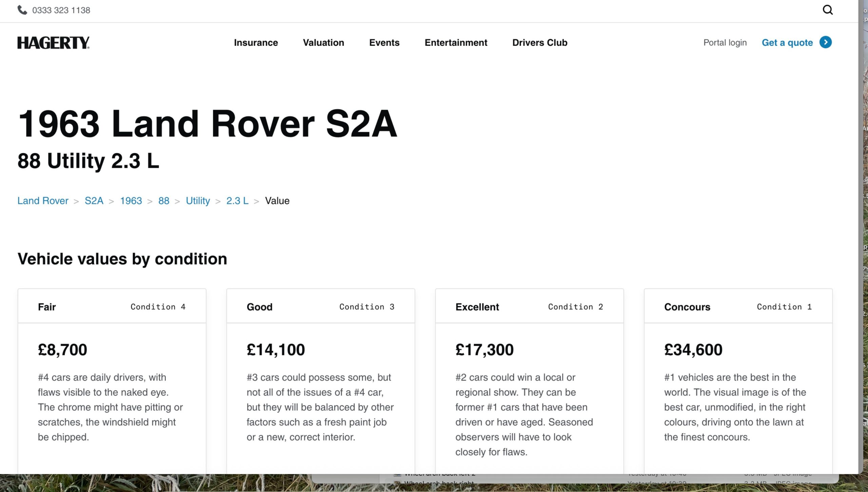The image size is (868, 492).
Task: Open the Drivers Club menu
Action: click(539, 43)
